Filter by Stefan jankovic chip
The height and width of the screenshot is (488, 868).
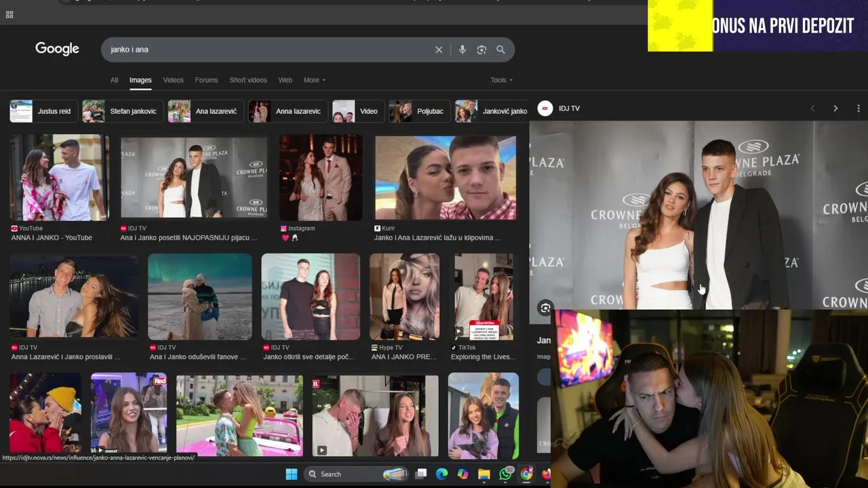click(x=121, y=111)
